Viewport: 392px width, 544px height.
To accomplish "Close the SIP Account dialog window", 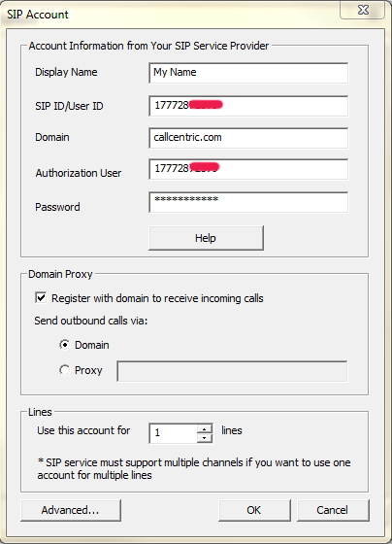I will [x=363, y=10].
